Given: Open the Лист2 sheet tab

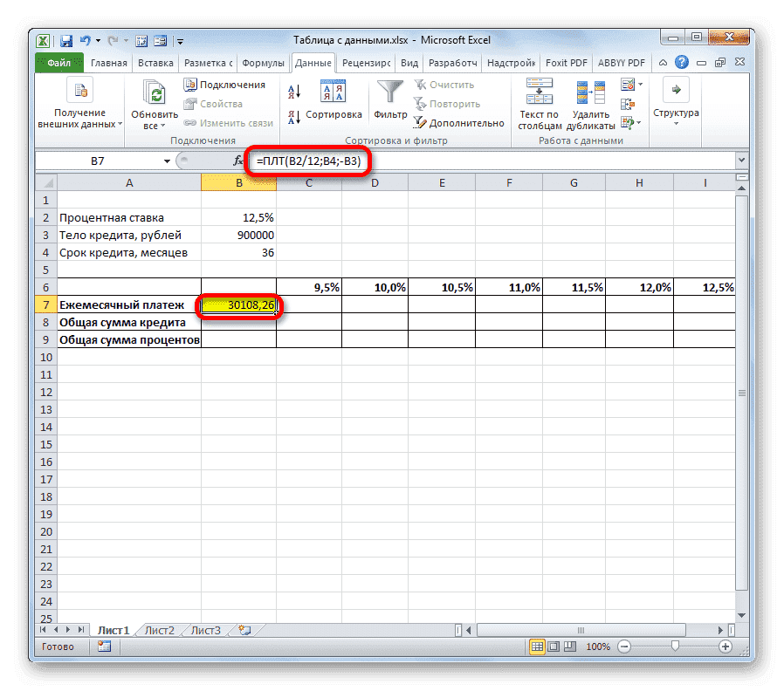Looking at the screenshot, I should coord(159,629).
